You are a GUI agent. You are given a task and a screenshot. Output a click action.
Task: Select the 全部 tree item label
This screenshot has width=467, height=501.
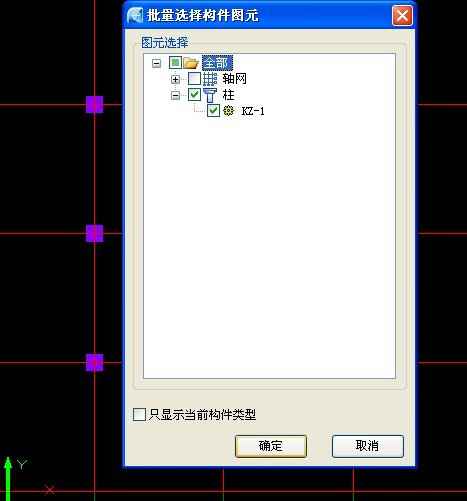pyautogui.click(x=217, y=63)
